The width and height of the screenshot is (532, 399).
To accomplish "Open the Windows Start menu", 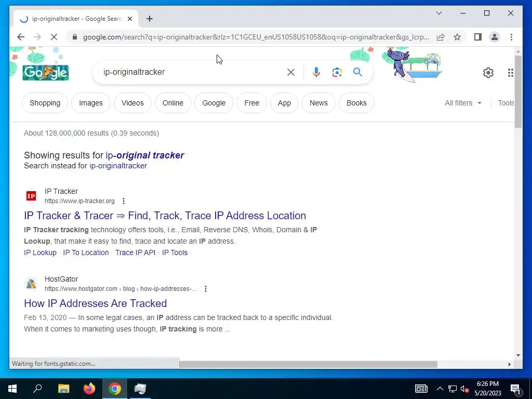I will tap(12, 389).
